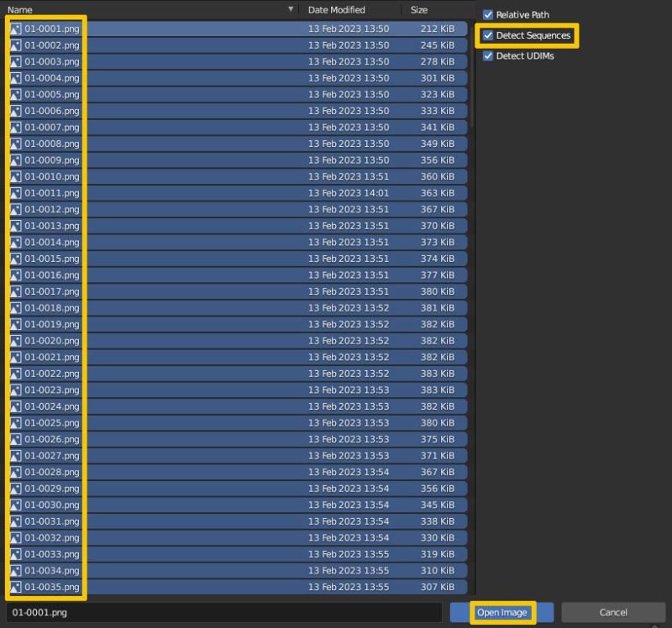
Task: Select the file name 01-0032.png
Action: [52, 538]
